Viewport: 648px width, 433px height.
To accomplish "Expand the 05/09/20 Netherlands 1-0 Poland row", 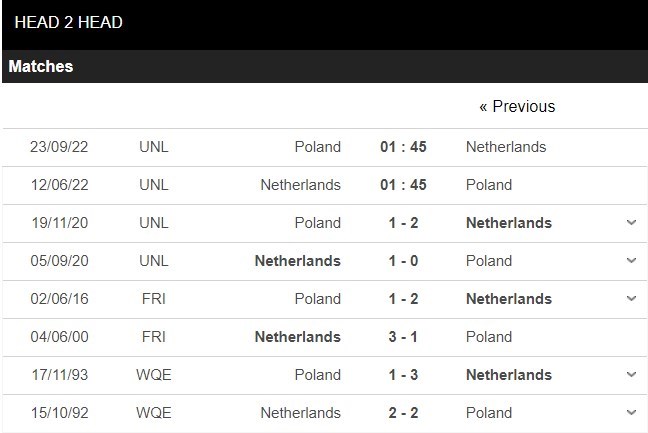I will click(x=631, y=261).
